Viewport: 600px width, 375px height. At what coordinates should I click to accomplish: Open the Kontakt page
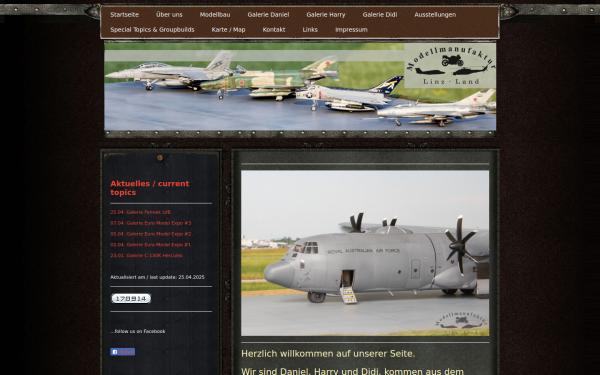tap(274, 29)
